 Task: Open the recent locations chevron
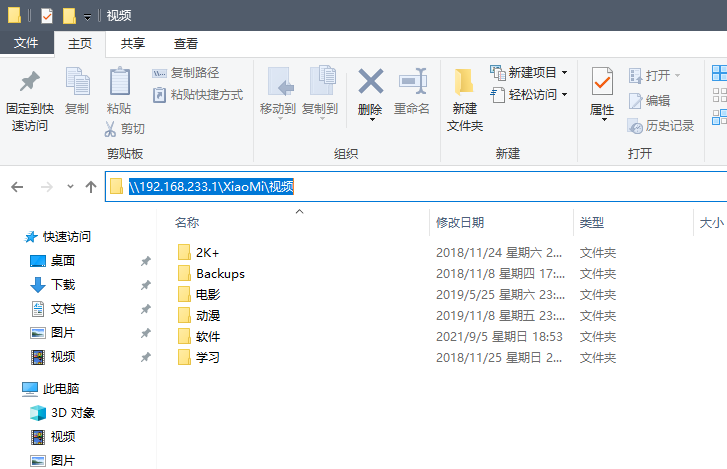click(70, 187)
